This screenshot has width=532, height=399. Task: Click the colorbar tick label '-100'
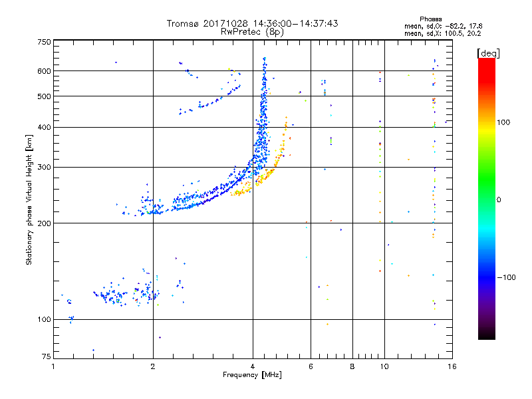pos(507,277)
